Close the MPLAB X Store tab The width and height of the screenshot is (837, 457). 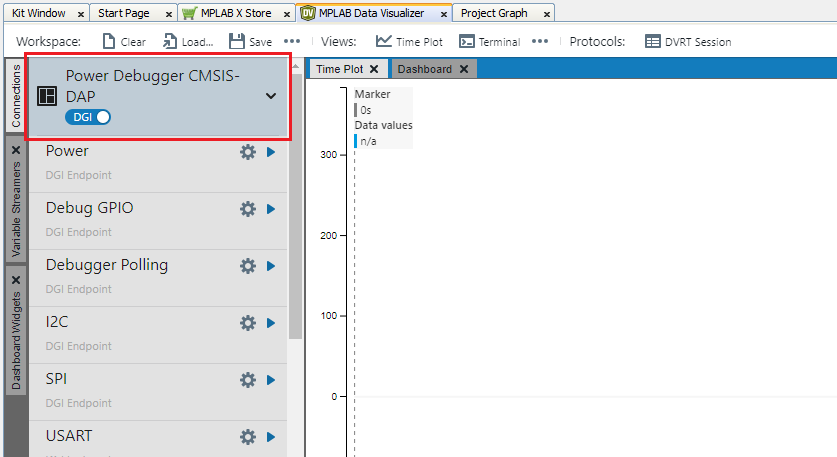[287, 14]
